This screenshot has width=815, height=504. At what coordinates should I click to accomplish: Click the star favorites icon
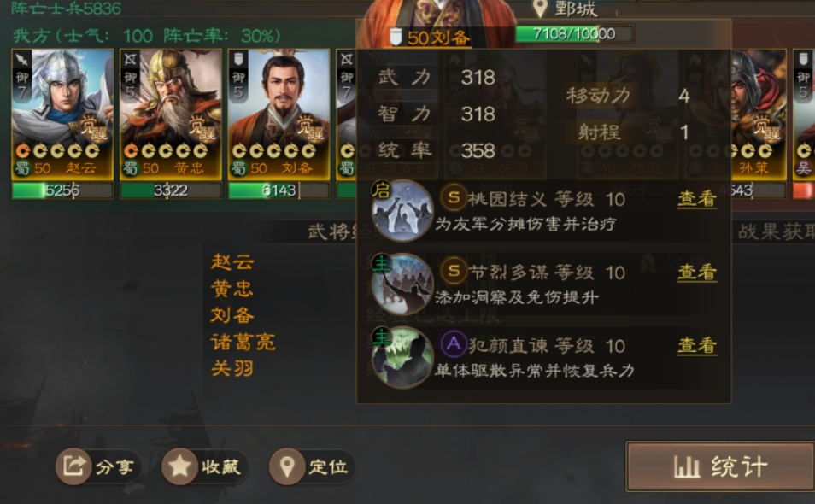179,466
